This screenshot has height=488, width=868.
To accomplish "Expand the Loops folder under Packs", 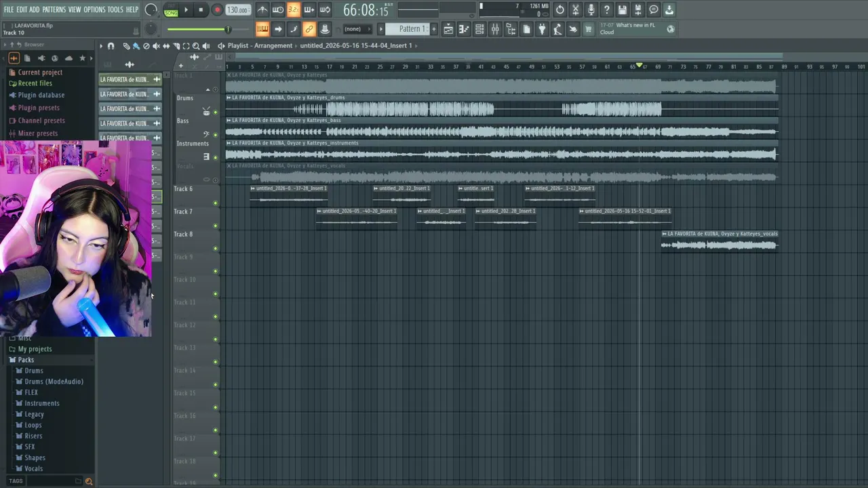I will pos(33,425).
